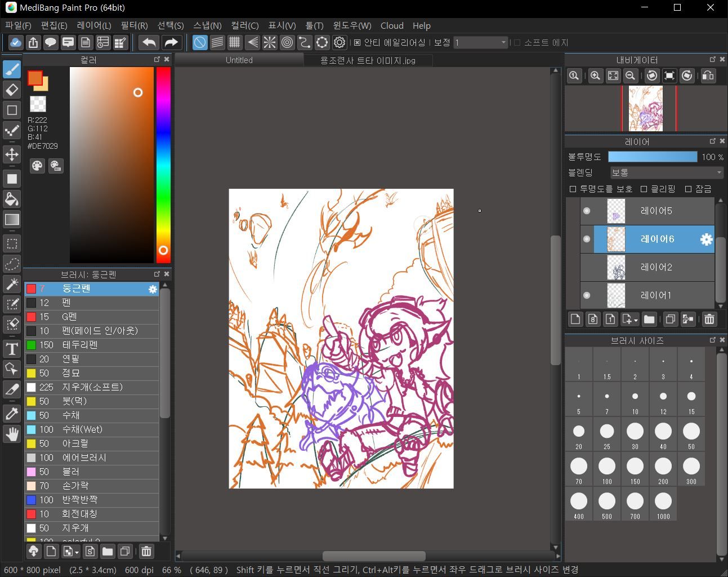Create a new layer in layer panel
728x577 pixels.
[x=575, y=319]
